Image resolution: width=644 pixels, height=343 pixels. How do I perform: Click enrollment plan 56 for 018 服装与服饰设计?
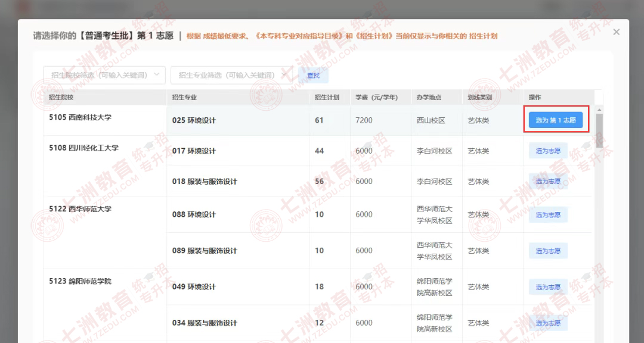coord(319,182)
